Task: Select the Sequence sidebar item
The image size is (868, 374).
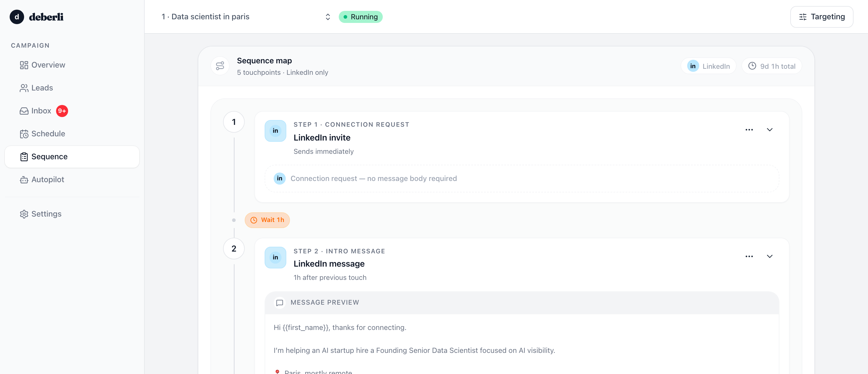Action: click(x=72, y=157)
